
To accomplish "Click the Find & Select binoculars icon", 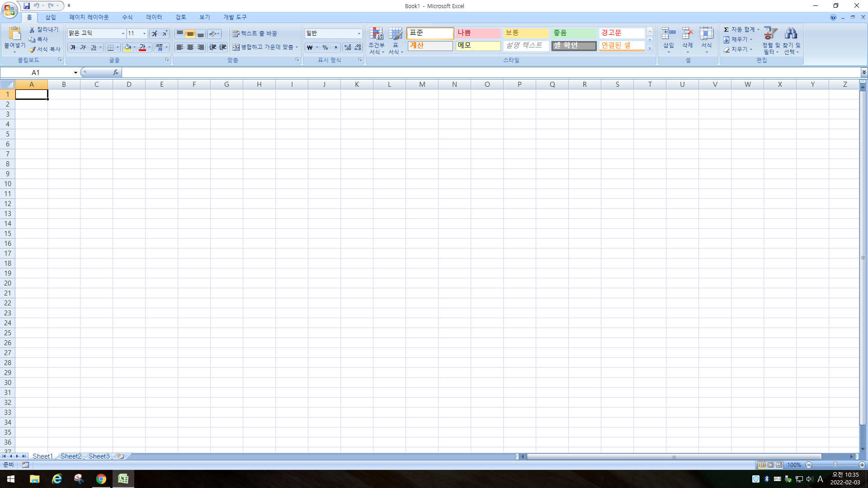I will click(791, 34).
